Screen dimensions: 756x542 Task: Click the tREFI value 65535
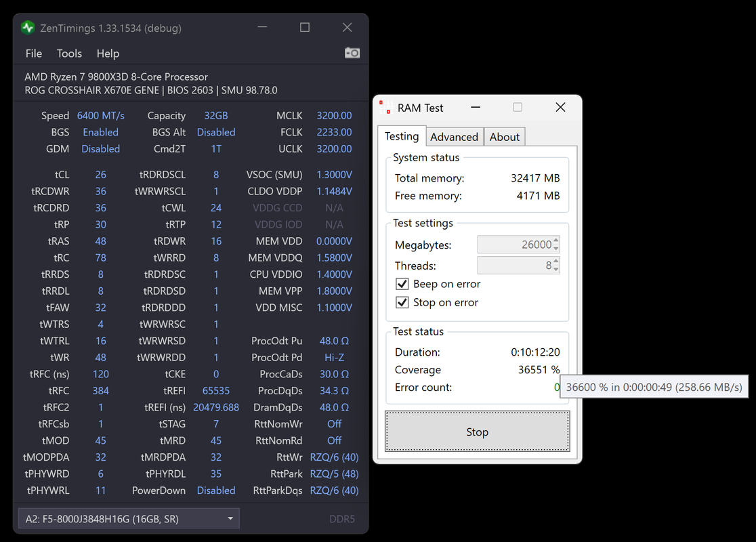[x=216, y=391]
